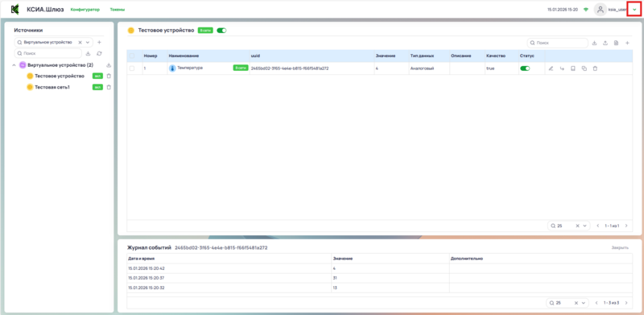Sort by Наименование column header
The image size is (644, 315).
click(184, 56)
